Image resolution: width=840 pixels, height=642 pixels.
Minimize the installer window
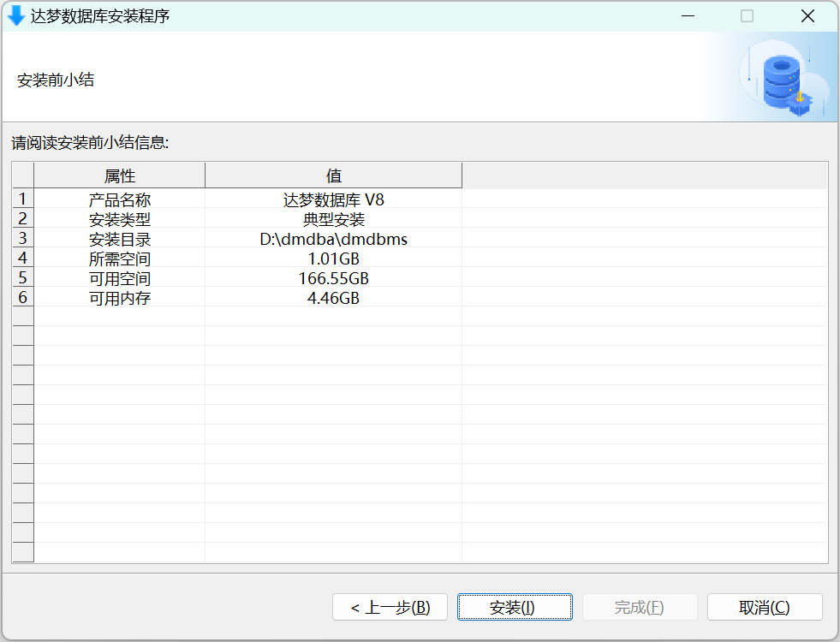(x=688, y=16)
